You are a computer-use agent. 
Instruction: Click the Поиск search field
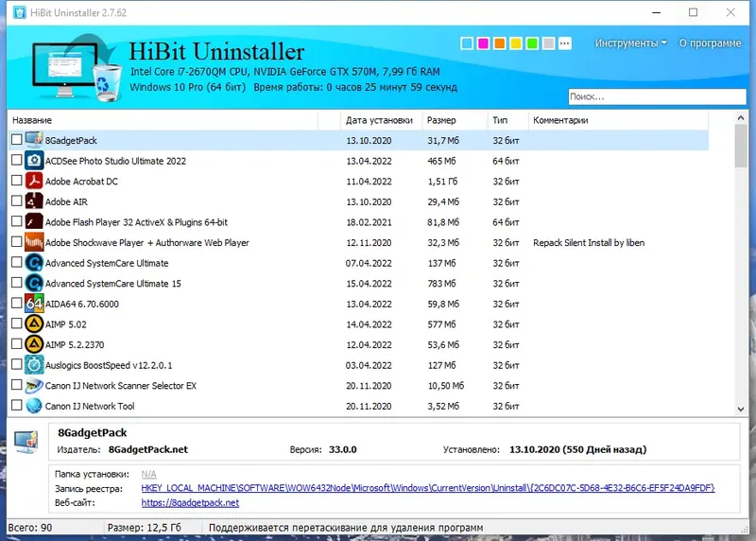coord(657,96)
